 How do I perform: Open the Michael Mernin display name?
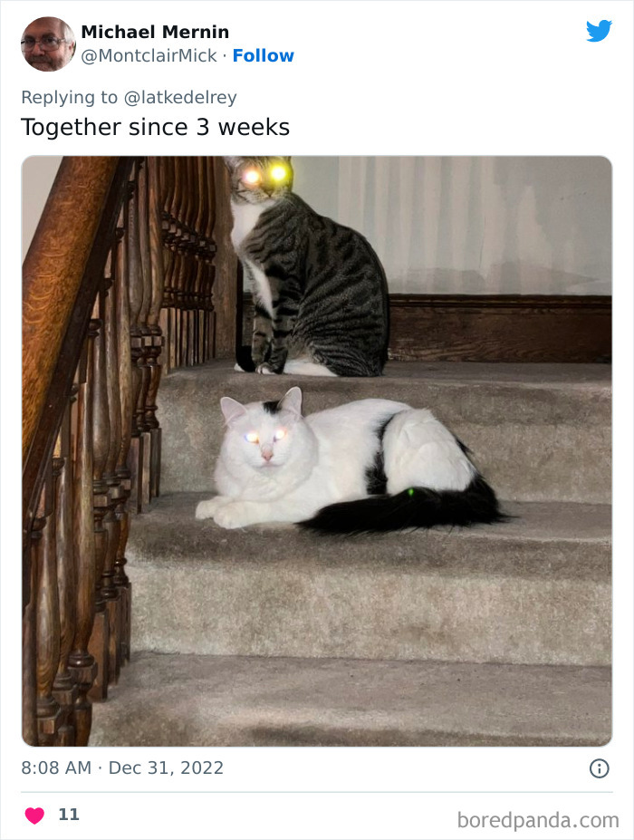point(155,32)
